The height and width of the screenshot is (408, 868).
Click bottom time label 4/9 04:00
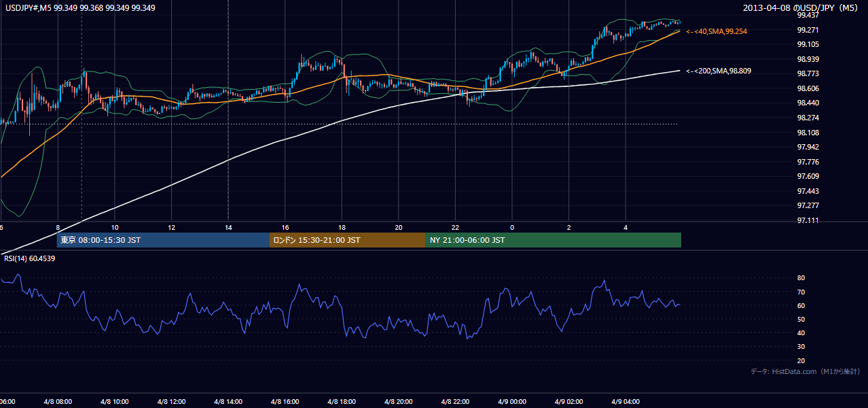[x=626, y=401]
